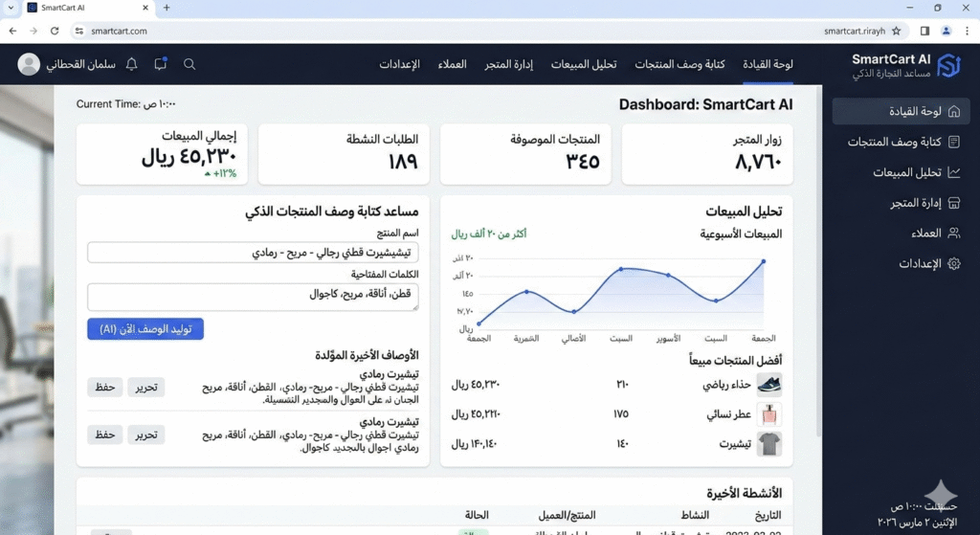Viewport: 980px width, 535px height.
Task: Click the sneaker thumbnail for حذاء رياضي
Action: (769, 385)
